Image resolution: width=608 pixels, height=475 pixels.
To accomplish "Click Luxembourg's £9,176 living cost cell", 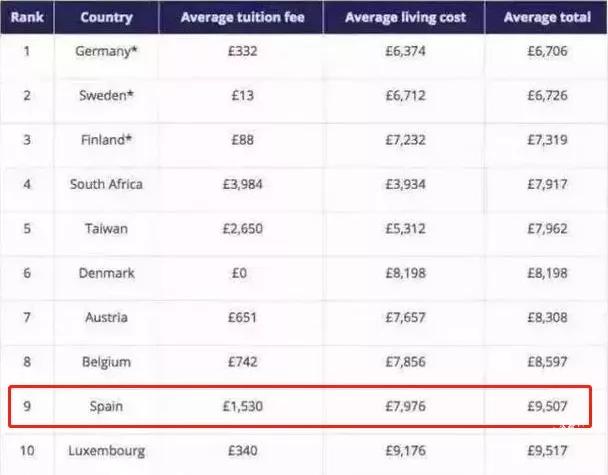I will coord(404,451).
